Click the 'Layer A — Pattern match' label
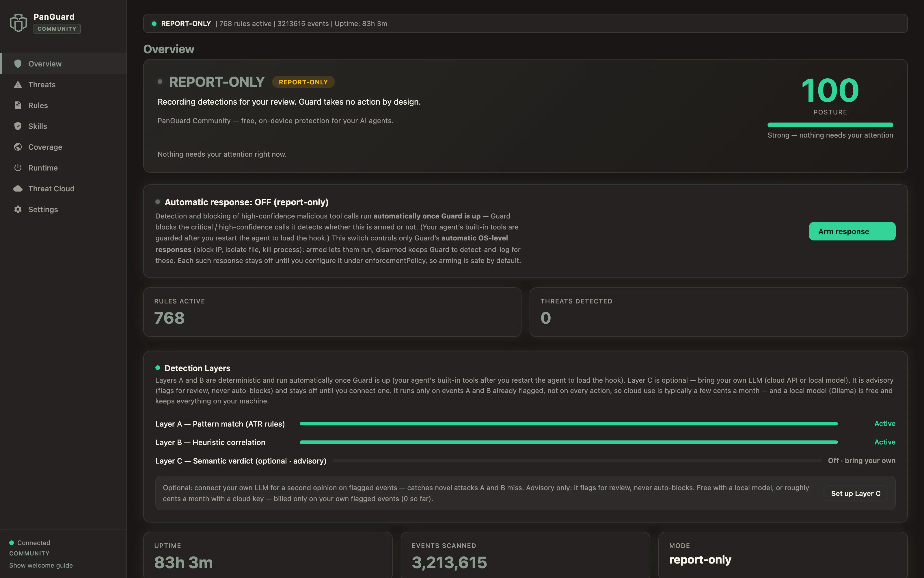The height and width of the screenshot is (578, 924). click(220, 424)
